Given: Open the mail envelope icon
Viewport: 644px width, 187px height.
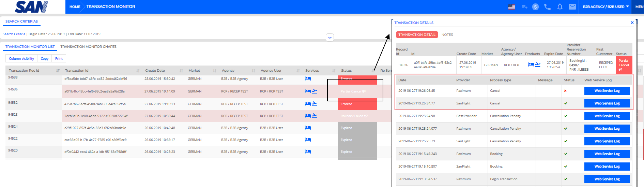Looking at the screenshot, I should point(572,7).
